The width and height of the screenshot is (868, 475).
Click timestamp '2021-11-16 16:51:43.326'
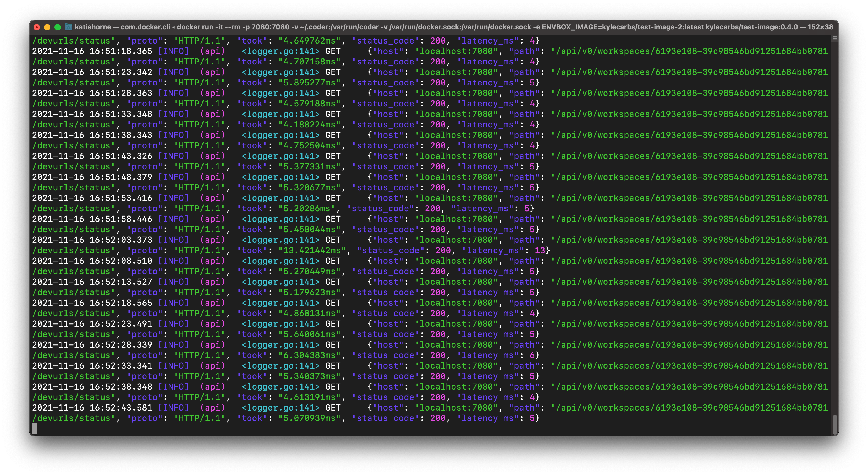(92, 156)
